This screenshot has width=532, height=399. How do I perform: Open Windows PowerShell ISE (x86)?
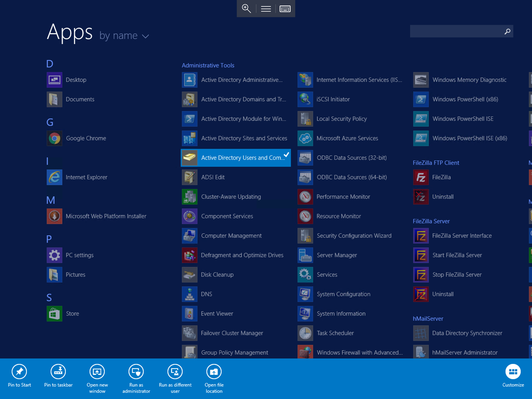(467, 138)
